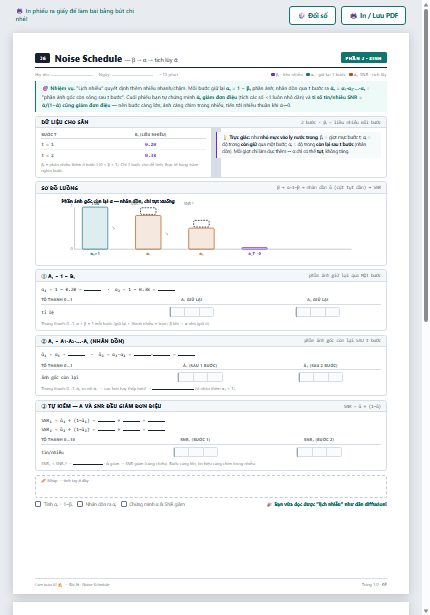This screenshot has height=615, width=430.
Task: Click the pencil icon in the Nháp box
Action: [44, 480]
